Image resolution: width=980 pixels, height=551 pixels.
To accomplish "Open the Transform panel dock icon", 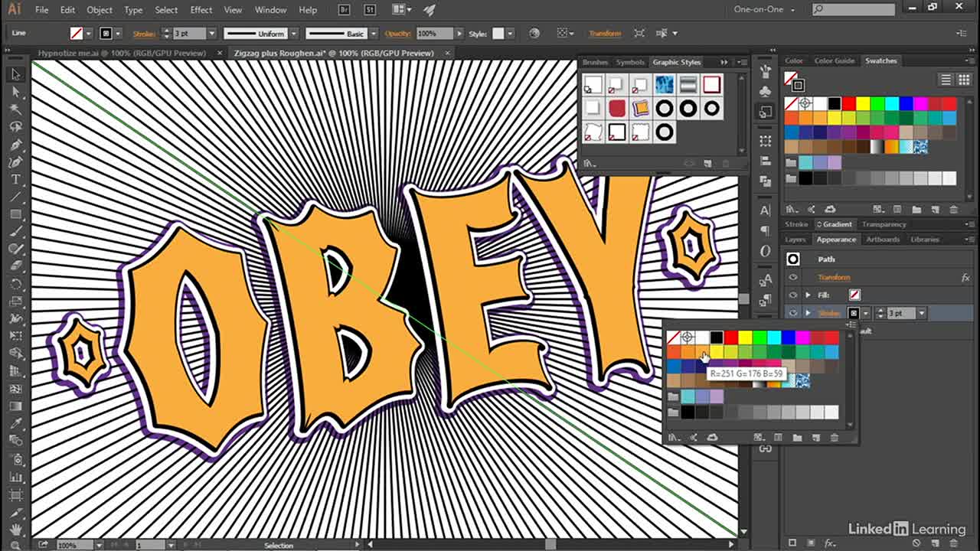I will point(766,141).
